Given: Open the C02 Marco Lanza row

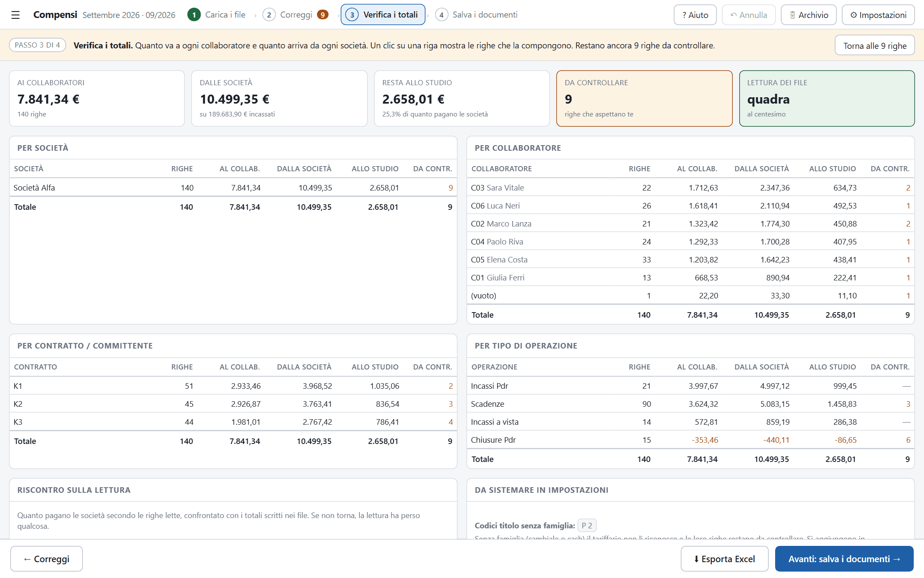Looking at the screenshot, I should pos(690,223).
